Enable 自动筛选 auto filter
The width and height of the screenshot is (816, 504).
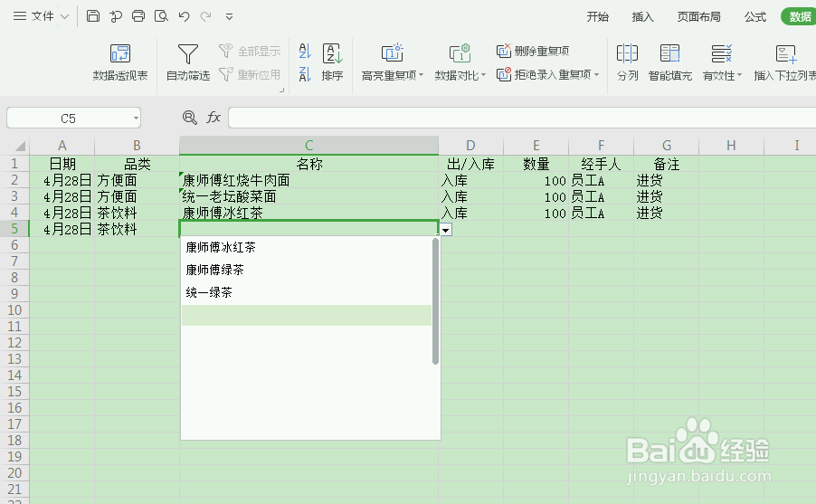(x=188, y=62)
